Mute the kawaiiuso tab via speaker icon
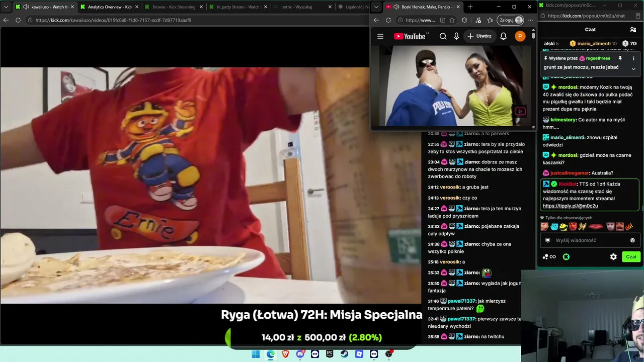 [26, 7]
